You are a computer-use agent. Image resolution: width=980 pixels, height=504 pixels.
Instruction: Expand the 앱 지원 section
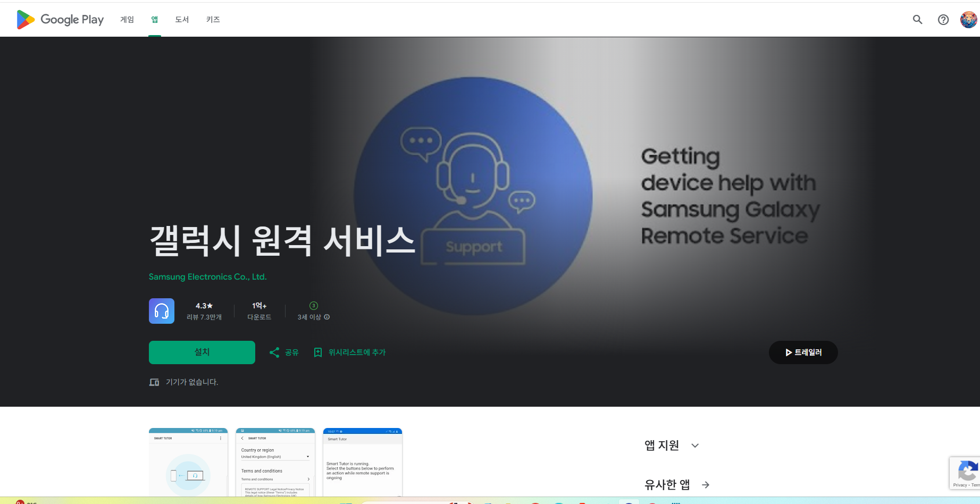pyautogui.click(x=694, y=446)
